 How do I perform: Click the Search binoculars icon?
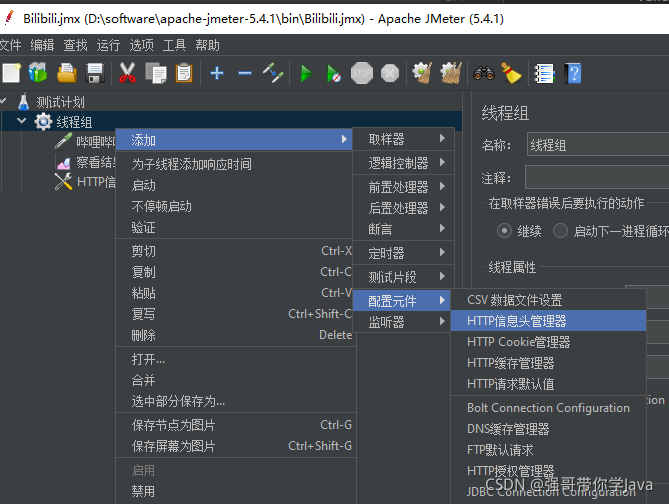(x=483, y=73)
